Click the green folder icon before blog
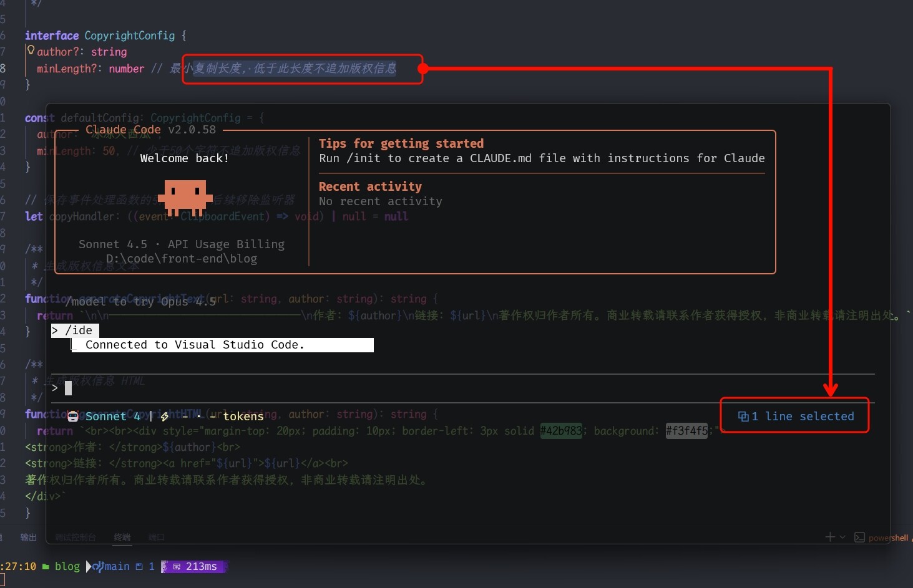This screenshot has width=913, height=588. point(46,567)
